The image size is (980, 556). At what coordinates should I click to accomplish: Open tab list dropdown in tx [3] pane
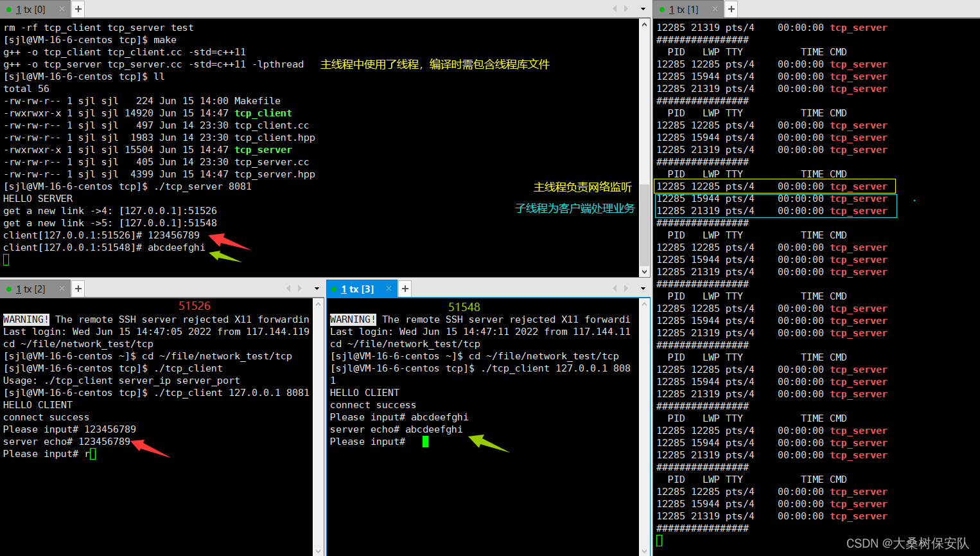pos(643,289)
